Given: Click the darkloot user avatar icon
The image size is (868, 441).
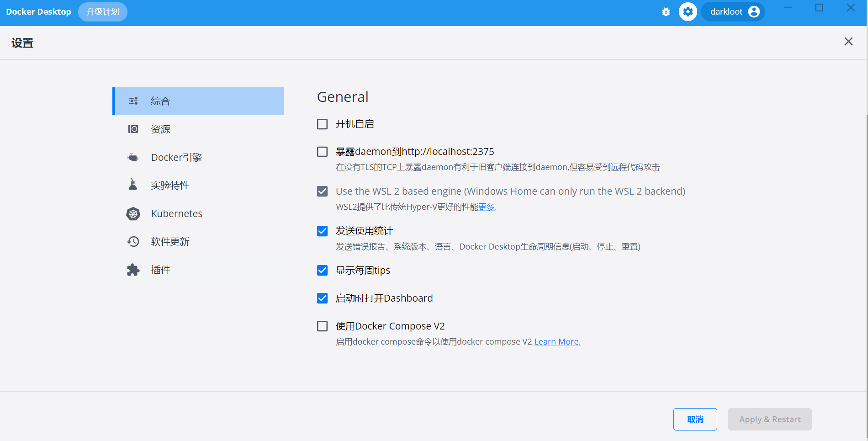Looking at the screenshot, I should pyautogui.click(x=754, y=12).
